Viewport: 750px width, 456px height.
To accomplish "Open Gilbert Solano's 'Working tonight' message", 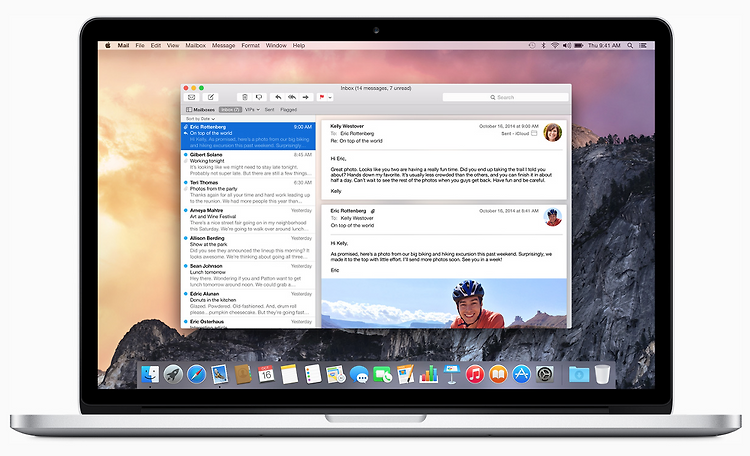I will coord(248,164).
